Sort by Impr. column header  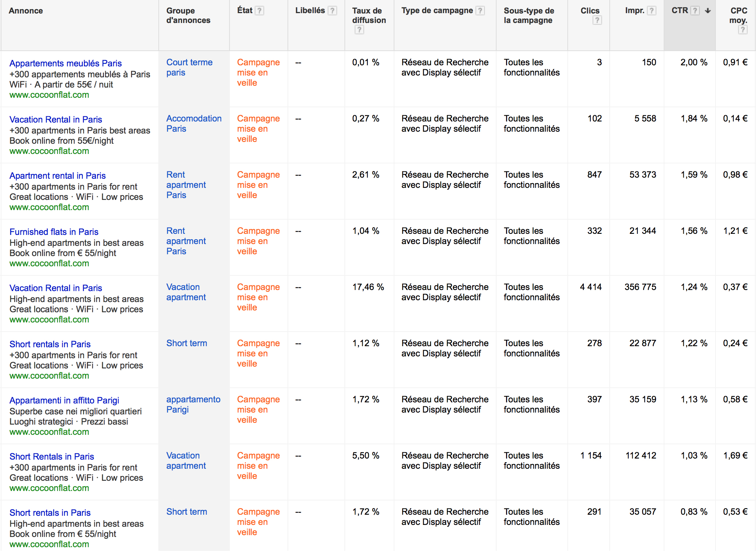(x=634, y=11)
